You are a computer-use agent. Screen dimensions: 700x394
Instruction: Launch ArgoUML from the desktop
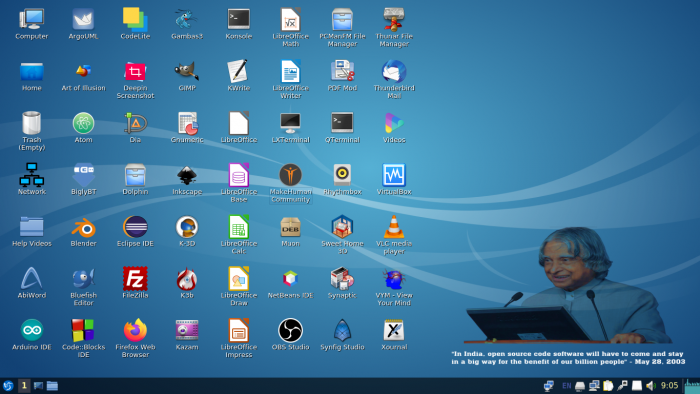[83, 20]
